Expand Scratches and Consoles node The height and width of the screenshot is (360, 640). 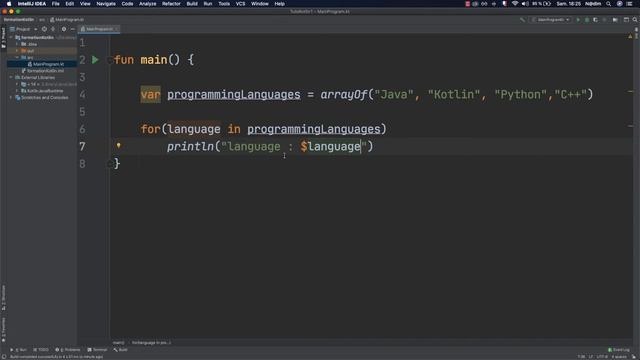click(x=11, y=98)
